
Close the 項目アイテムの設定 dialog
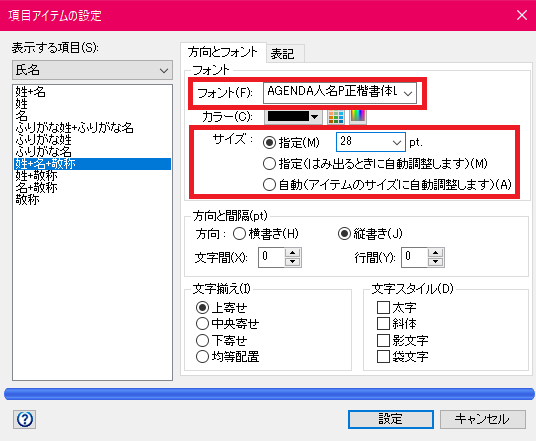point(522,15)
